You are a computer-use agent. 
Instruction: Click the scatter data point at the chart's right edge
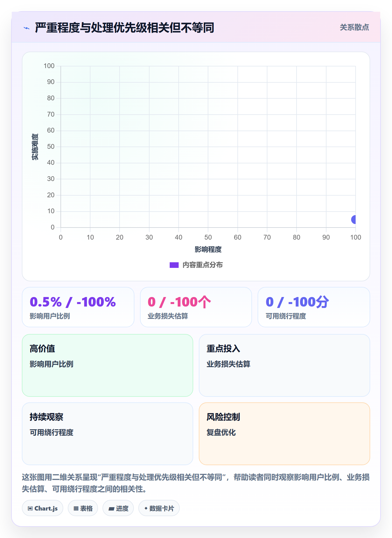point(354,219)
